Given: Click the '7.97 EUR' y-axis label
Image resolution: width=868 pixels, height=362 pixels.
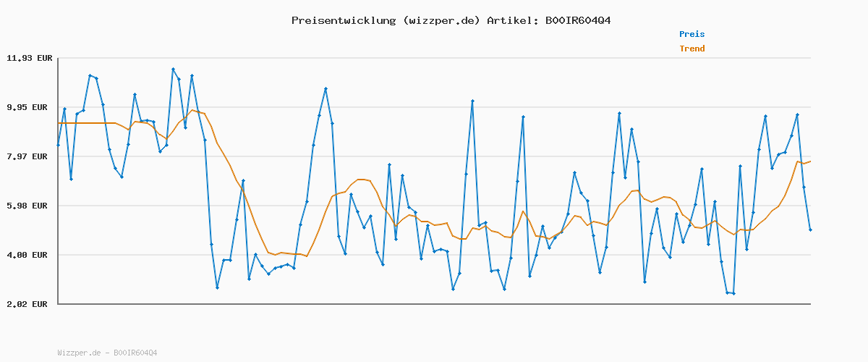Looking at the screenshot, I should 29,156.
